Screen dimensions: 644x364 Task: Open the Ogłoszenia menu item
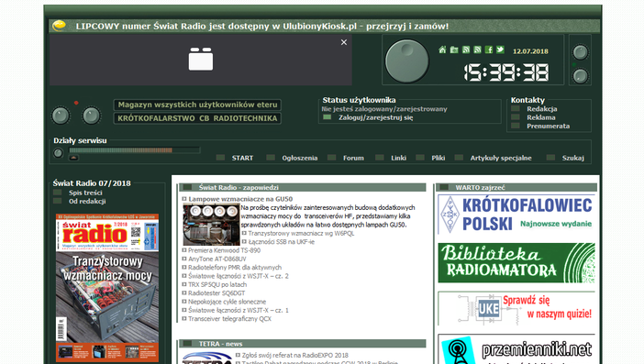300,158
